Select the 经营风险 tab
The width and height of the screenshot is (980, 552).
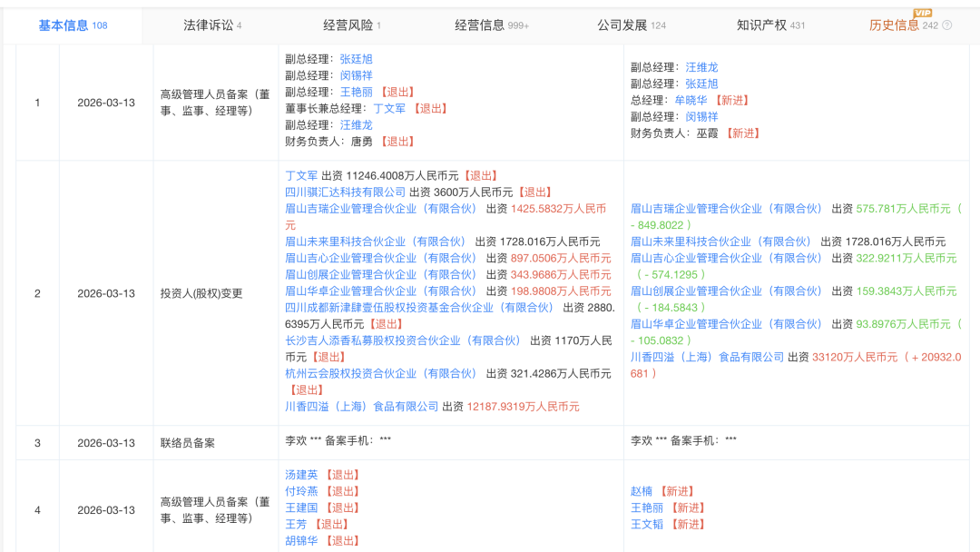point(352,25)
